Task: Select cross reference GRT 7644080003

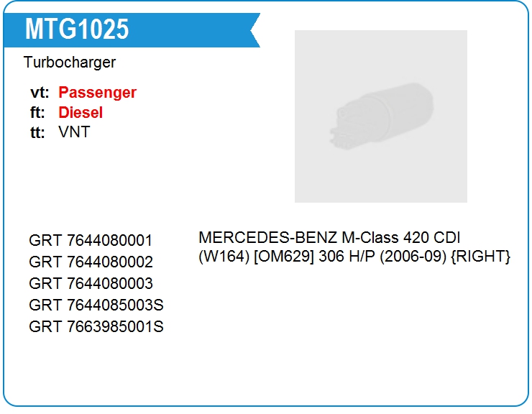Action: click(x=91, y=283)
